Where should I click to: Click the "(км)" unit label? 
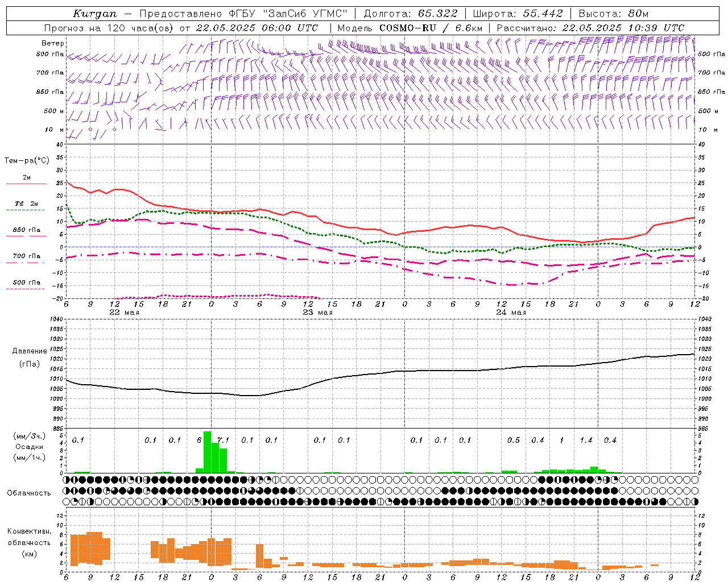[30, 553]
